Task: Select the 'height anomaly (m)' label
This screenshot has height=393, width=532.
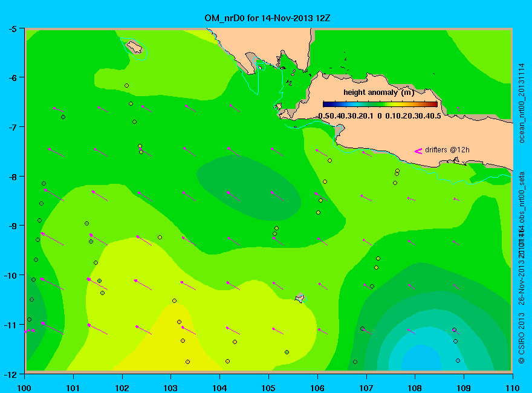Action: click(378, 93)
